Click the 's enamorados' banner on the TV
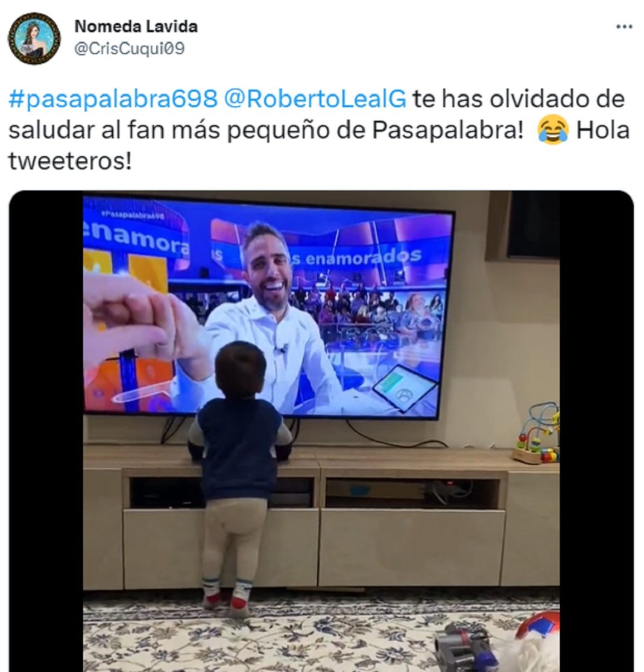Screen dimensions: 644x672 click(x=357, y=257)
